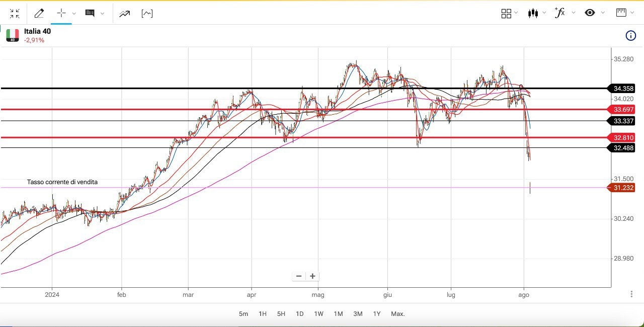Click the 30.240 price axis value
Screen dimensions: 644x327
623,218
